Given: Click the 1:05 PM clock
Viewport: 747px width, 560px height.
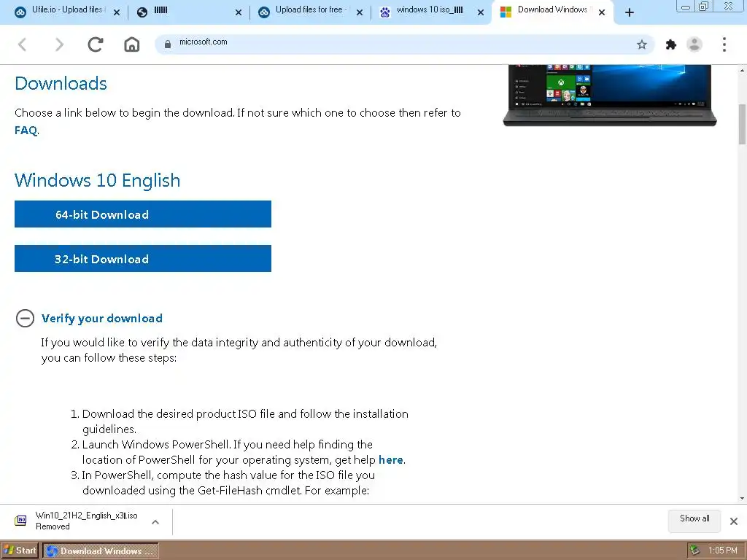Looking at the screenshot, I should point(723,551).
